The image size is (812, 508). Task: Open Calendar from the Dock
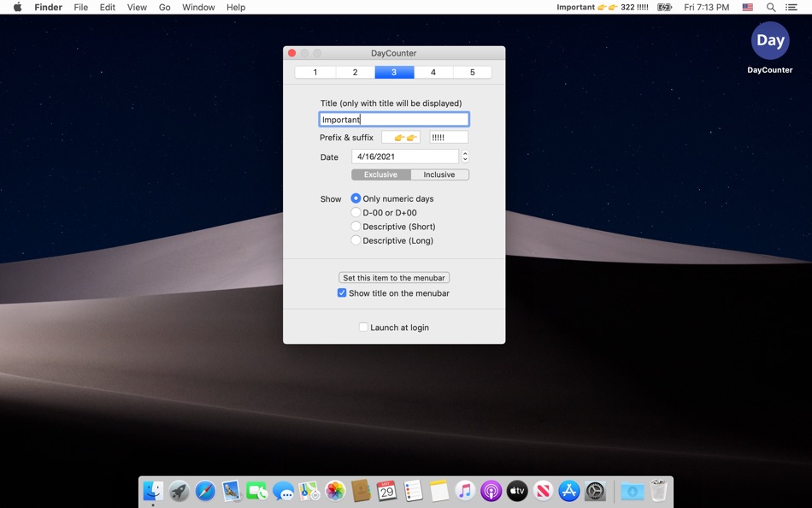(x=387, y=490)
